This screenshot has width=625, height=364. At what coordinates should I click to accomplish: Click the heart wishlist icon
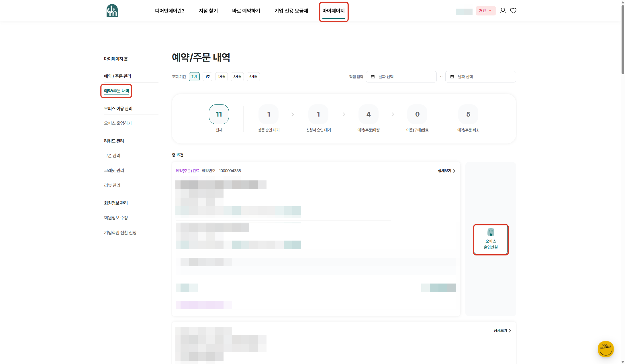[513, 11]
